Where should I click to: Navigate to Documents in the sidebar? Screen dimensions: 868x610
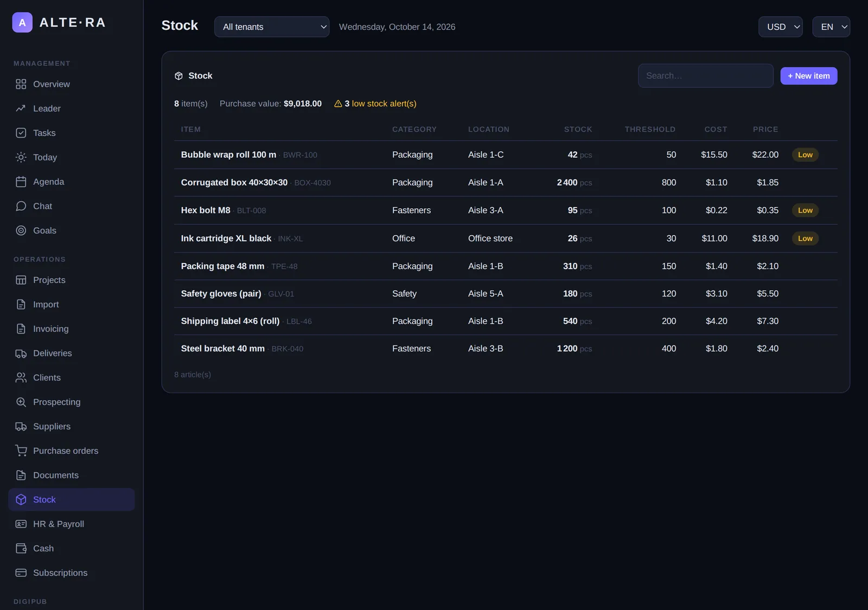pyautogui.click(x=71, y=475)
